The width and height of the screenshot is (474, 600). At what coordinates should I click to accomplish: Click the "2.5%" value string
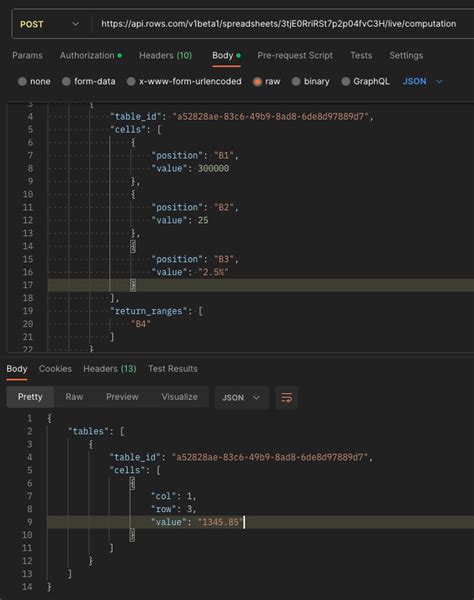(x=213, y=272)
